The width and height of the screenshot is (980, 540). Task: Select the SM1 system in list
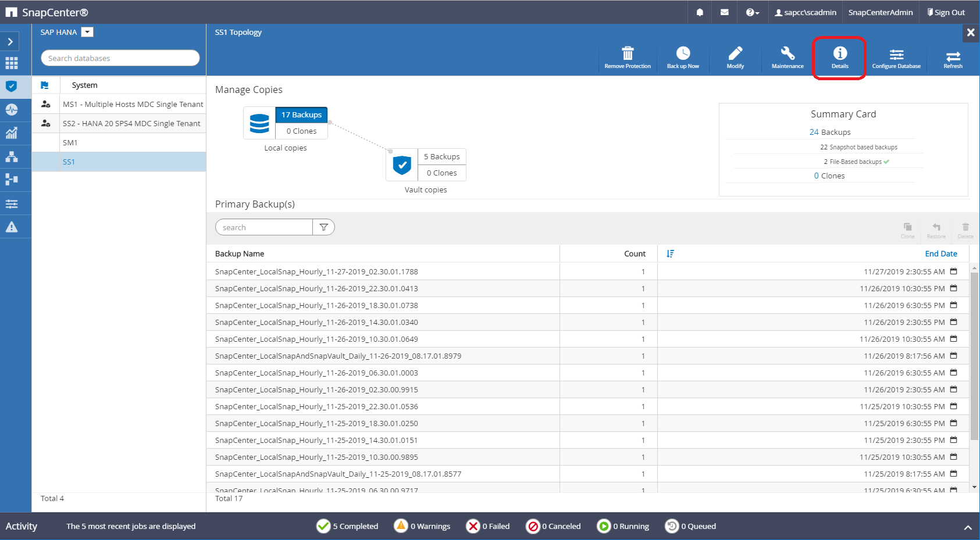click(70, 142)
